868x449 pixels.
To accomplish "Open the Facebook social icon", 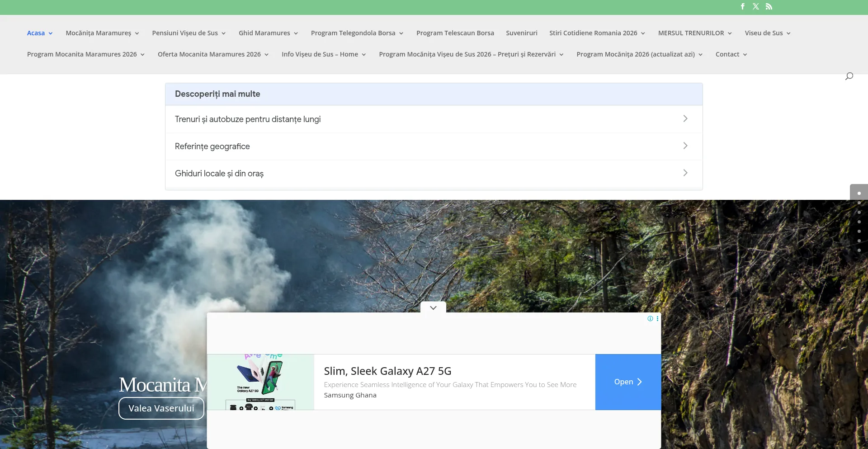I will 743,6.
